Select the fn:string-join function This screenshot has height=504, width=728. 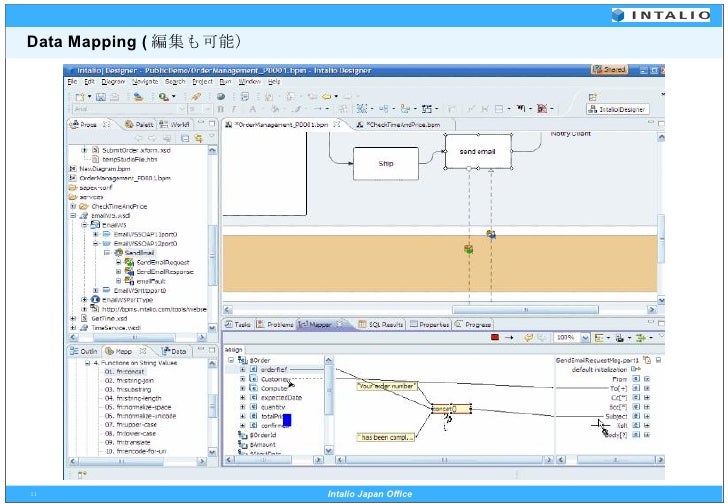tap(129, 381)
